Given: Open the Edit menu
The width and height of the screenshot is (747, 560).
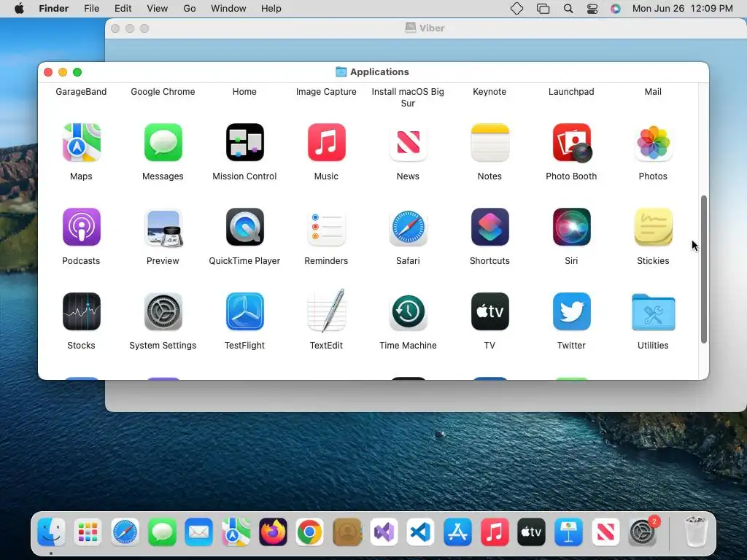Looking at the screenshot, I should (123, 9).
